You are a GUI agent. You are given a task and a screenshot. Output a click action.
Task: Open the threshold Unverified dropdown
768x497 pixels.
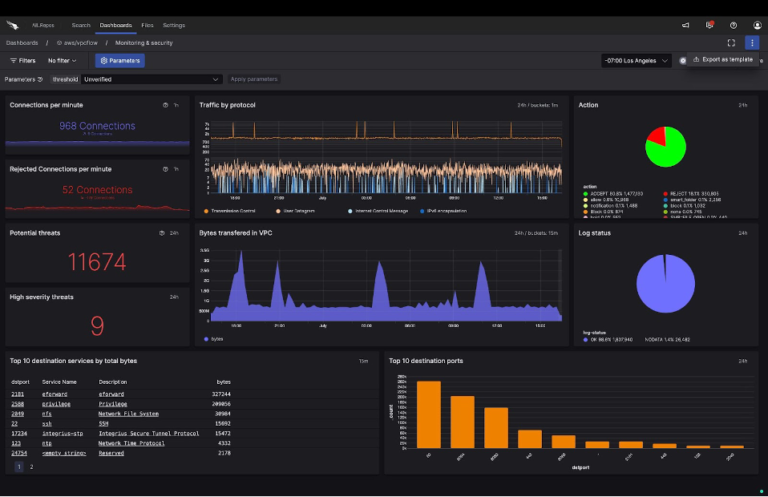click(x=152, y=79)
